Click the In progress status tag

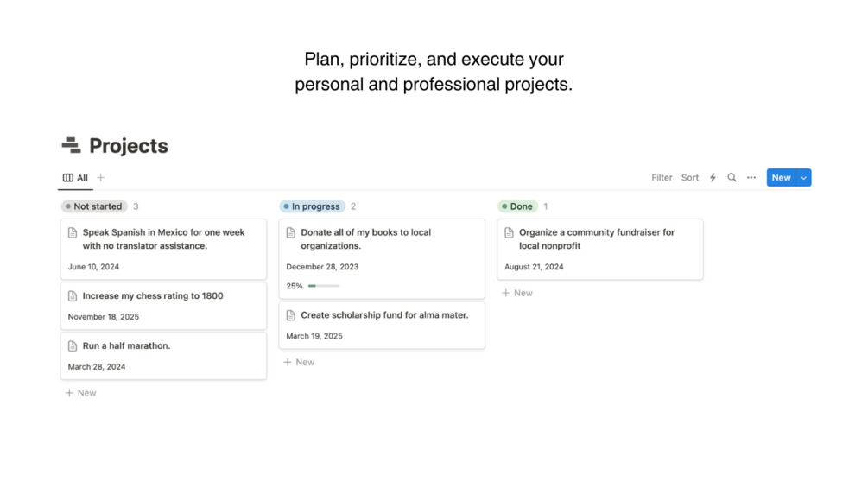[313, 206]
